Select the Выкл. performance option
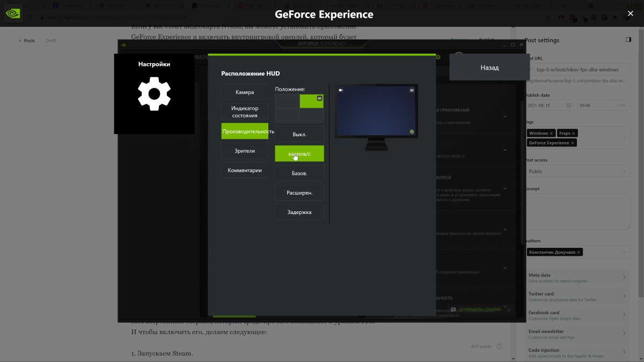 click(299, 134)
